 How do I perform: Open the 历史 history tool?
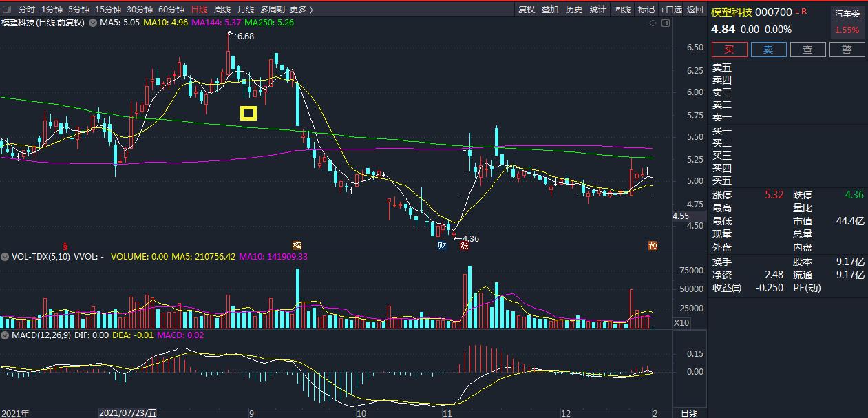pyautogui.click(x=574, y=10)
